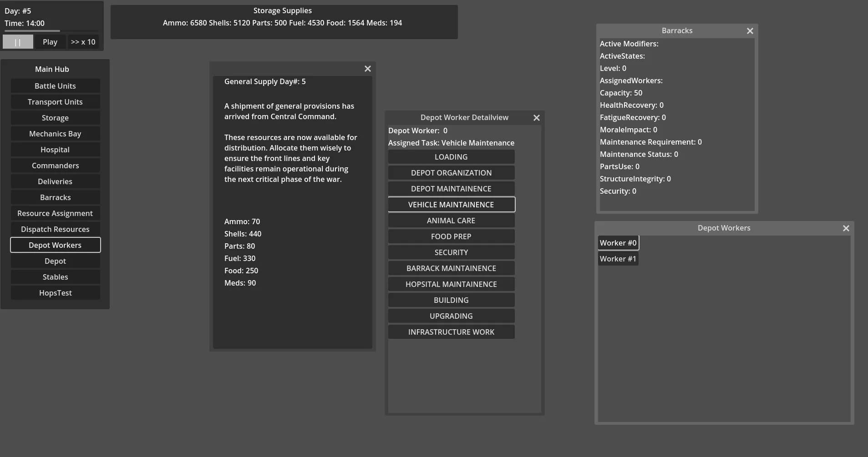Image resolution: width=868 pixels, height=457 pixels.
Task: Click StructureIntegrity: 0 in Barracks
Action: click(x=635, y=179)
